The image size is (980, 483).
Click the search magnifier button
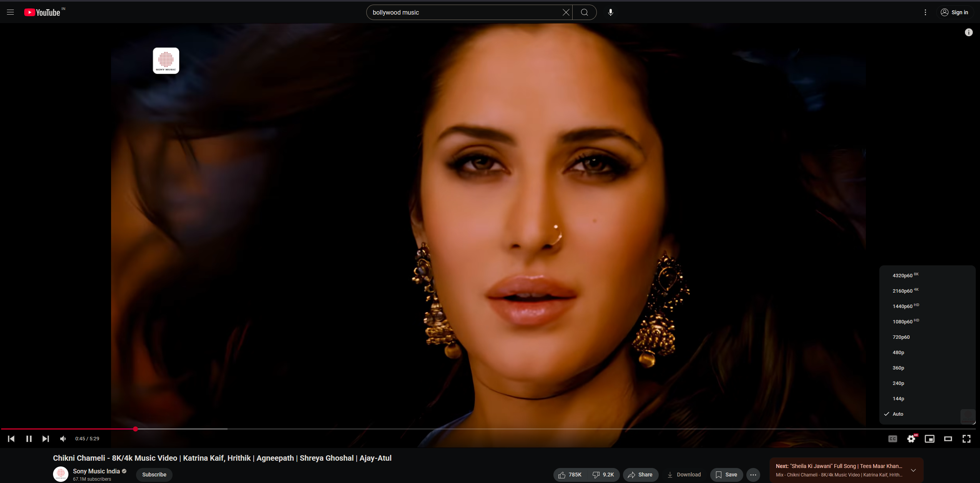[584, 12]
